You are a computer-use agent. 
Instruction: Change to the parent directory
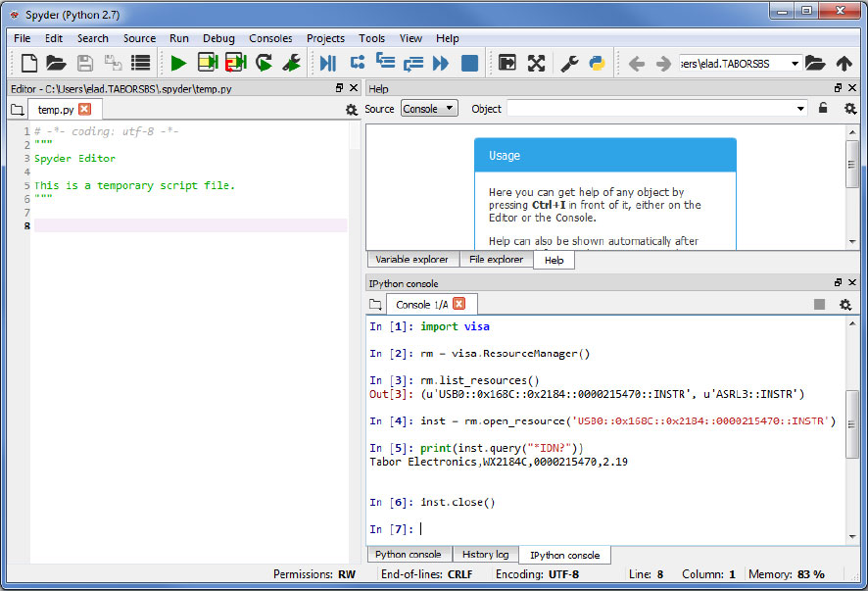[844, 63]
